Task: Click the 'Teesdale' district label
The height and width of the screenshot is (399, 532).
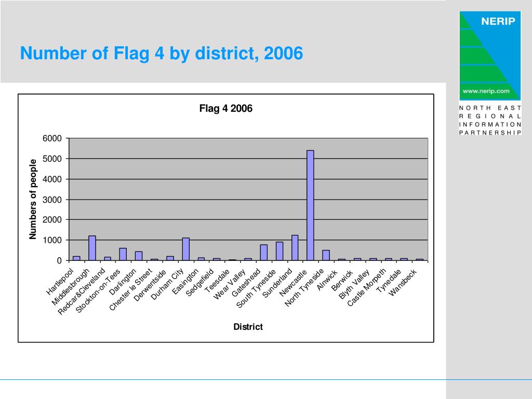Action: 217,281
